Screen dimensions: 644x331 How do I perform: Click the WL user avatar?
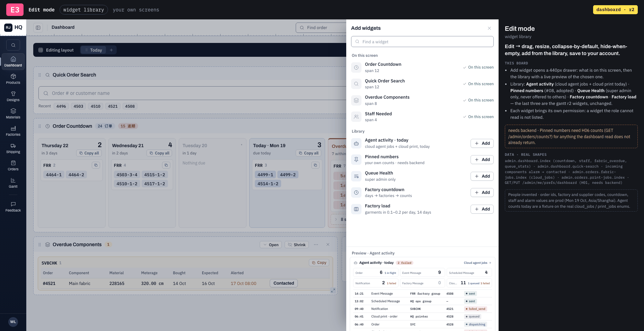(x=13, y=322)
